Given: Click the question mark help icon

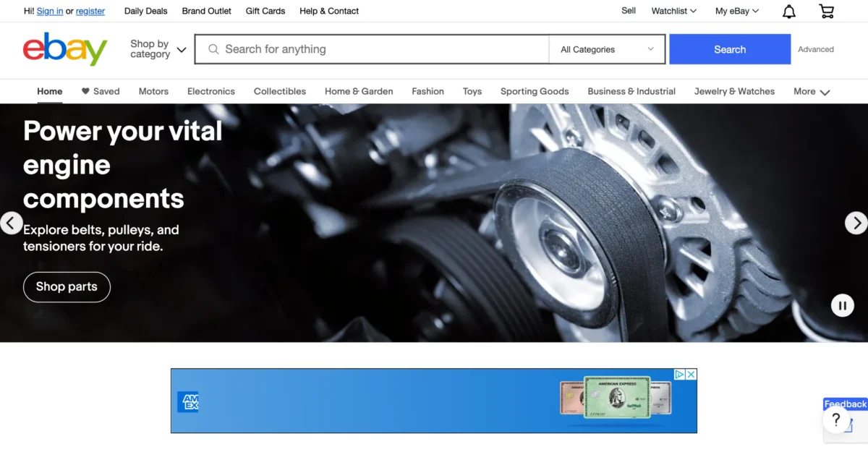Looking at the screenshot, I should click(x=835, y=420).
